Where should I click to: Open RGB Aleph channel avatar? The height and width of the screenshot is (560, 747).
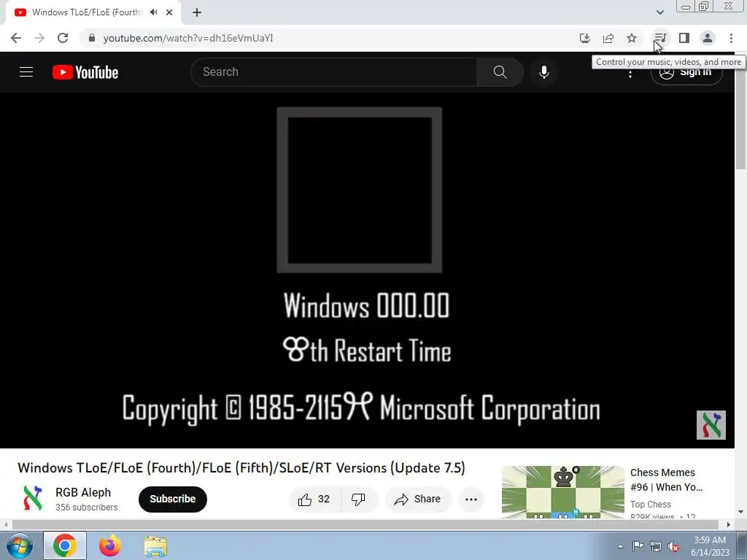click(32, 499)
